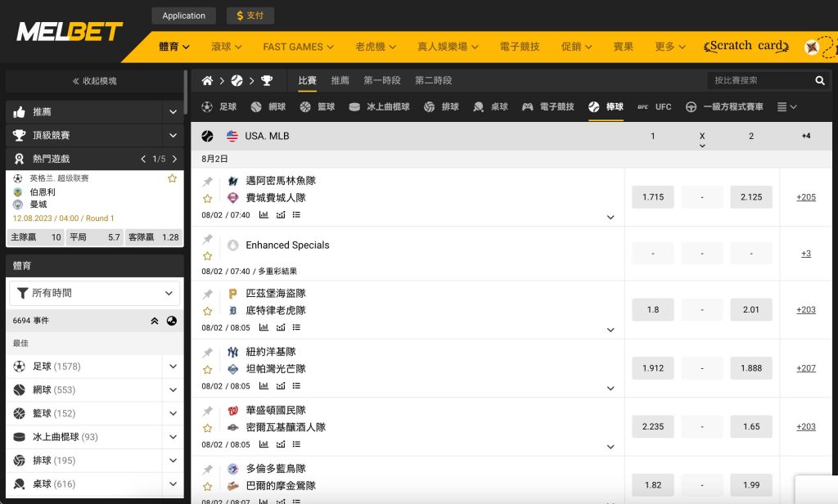Click the Application button
The width and height of the screenshot is (838, 504).
tap(184, 16)
